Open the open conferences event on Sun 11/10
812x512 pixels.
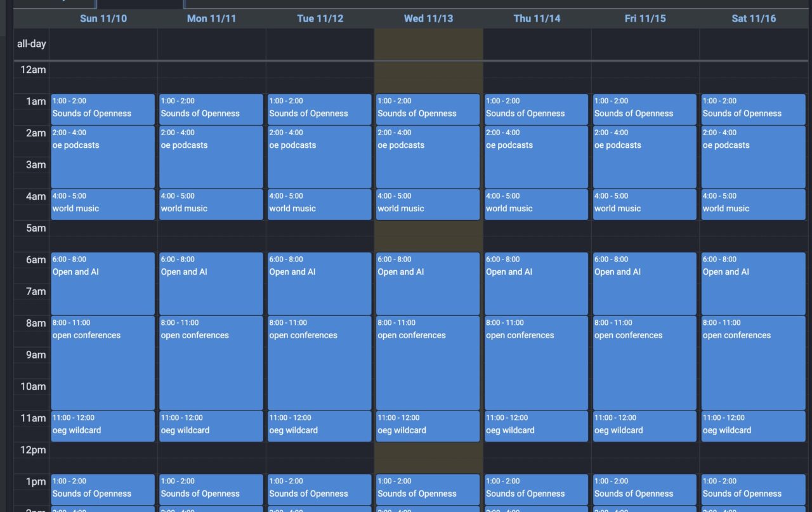point(103,363)
